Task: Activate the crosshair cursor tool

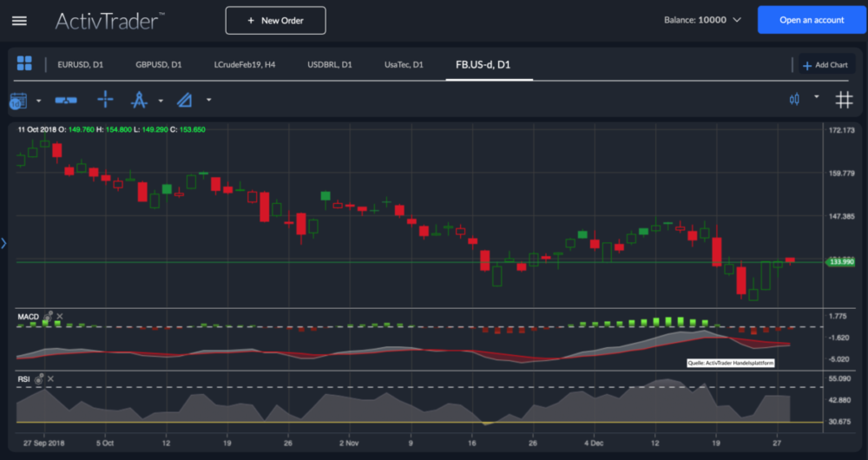Action: [105, 100]
